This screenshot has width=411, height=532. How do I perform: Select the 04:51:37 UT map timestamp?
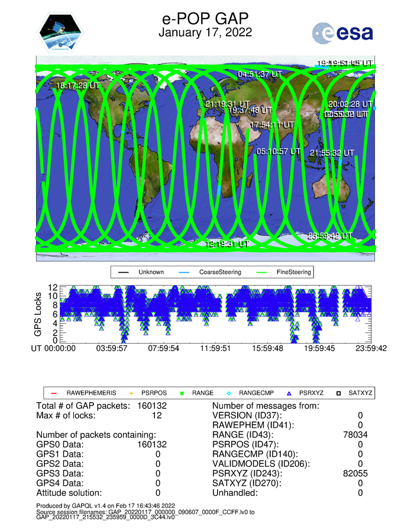[x=263, y=75]
